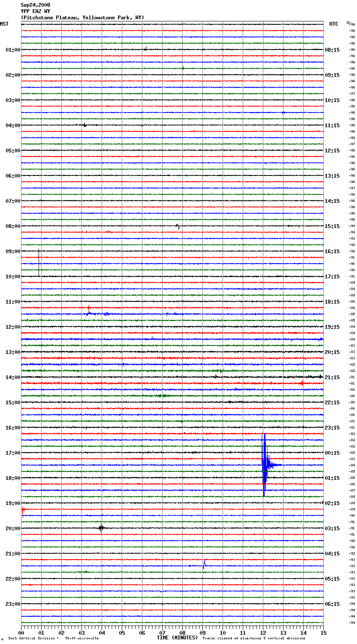Click the vertical division microvolts scale note
The height and width of the screenshot is (644, 357).
click(53, 638)
